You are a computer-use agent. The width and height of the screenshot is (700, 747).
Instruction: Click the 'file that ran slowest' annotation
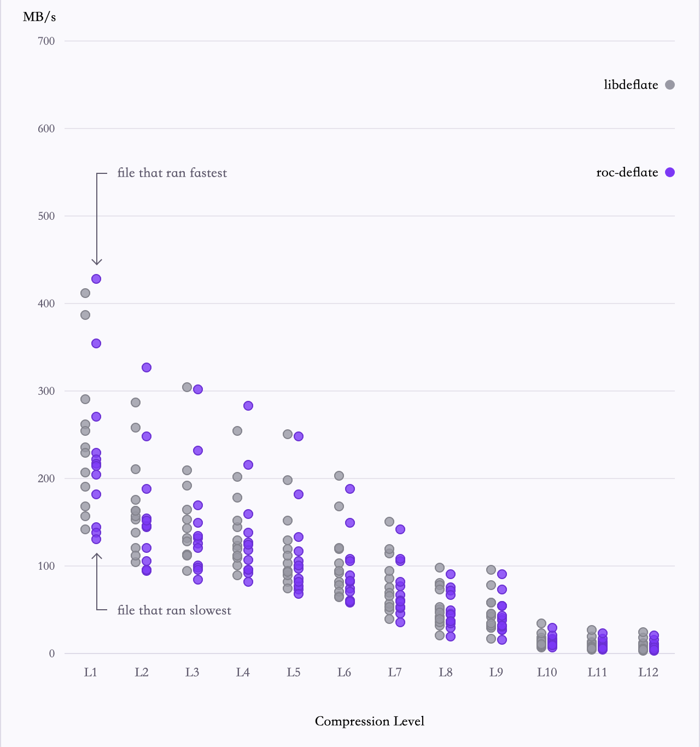[174, 610]
